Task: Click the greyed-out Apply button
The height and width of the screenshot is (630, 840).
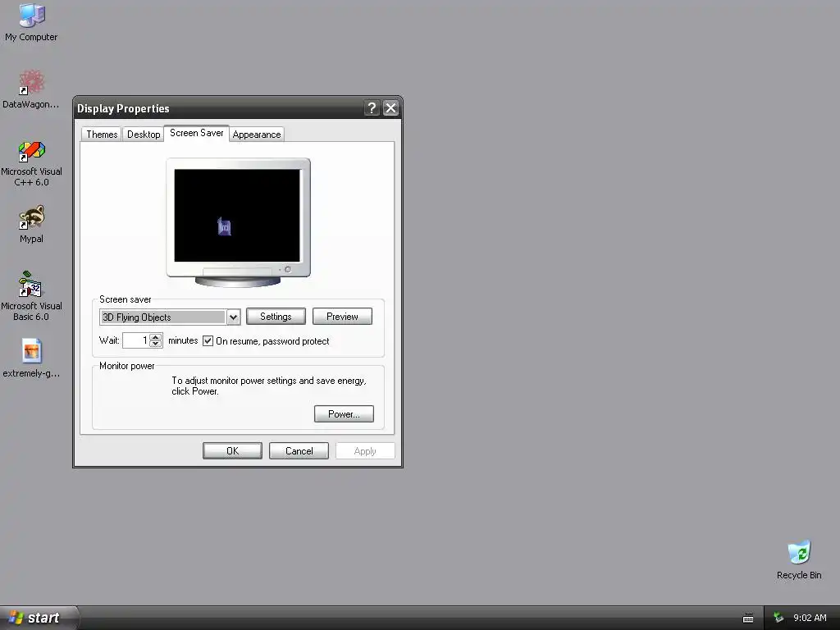Action: pos(365,451)
